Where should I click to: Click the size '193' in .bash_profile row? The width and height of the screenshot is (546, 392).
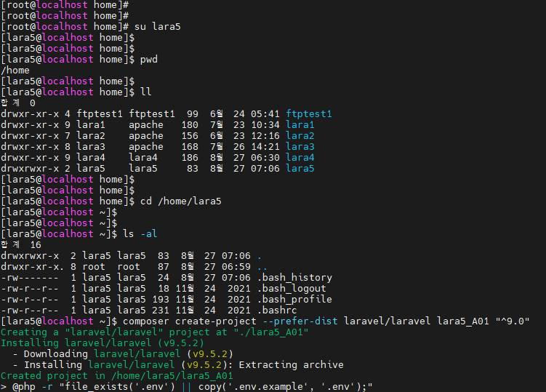point(161,300)
